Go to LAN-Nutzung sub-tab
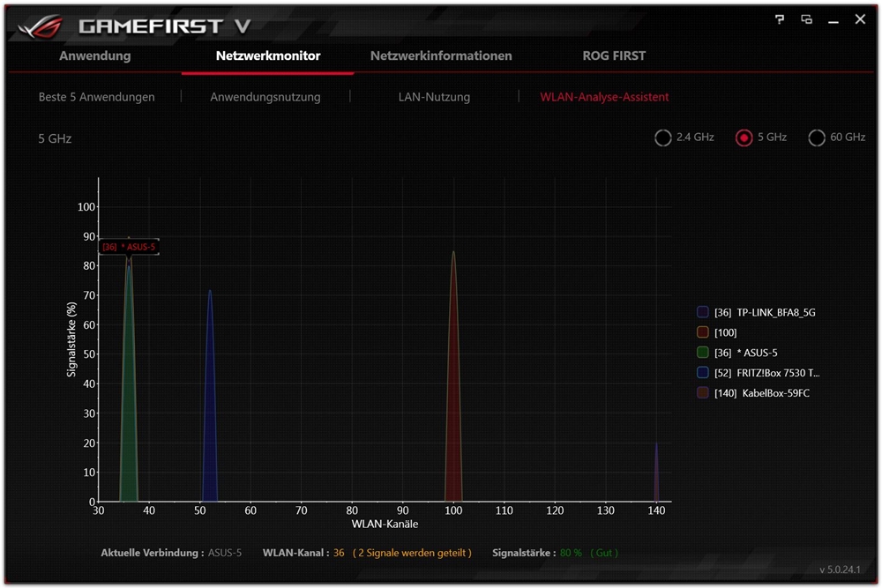This screenshot has width=882, height=588. coord(434,97)
